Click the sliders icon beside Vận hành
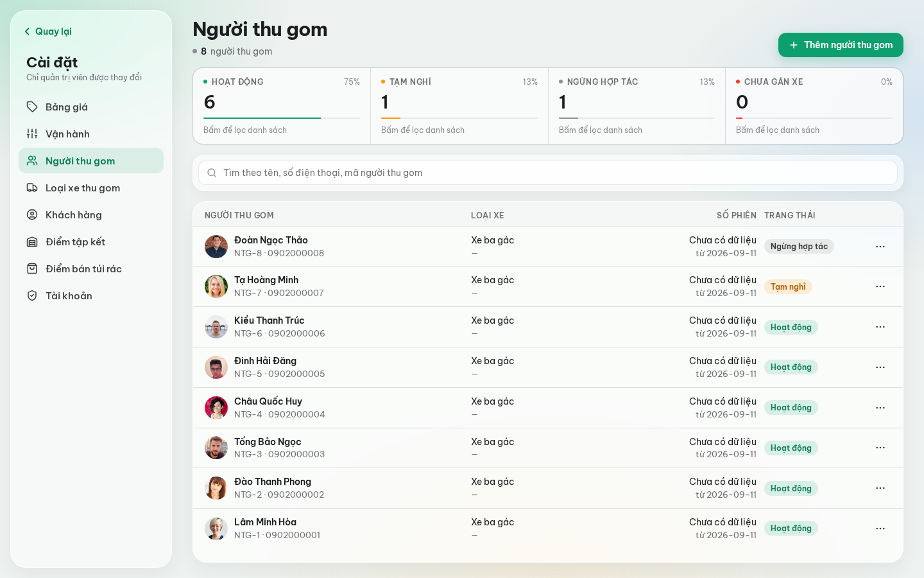This screenshot has height=578, width=924. (32, 134)
